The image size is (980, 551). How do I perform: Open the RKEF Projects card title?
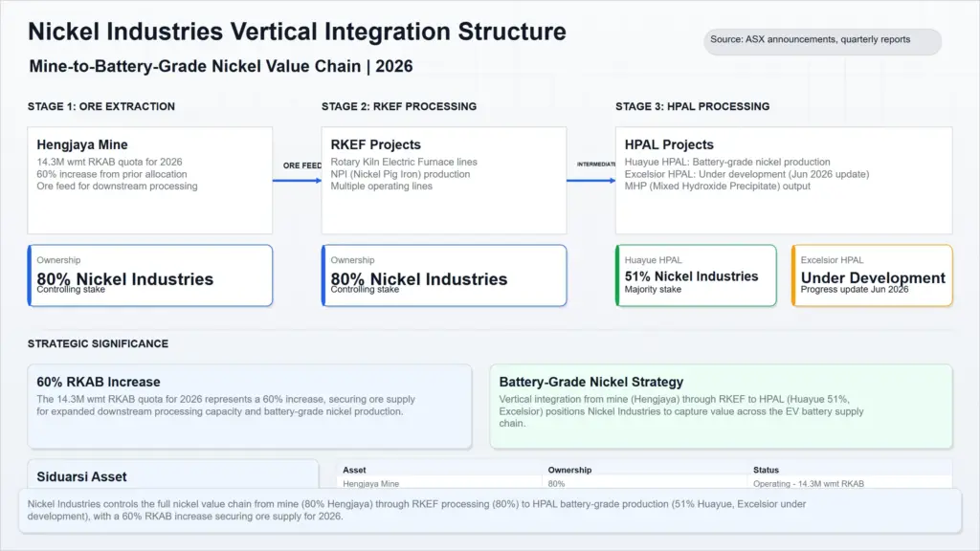(375, 144)
